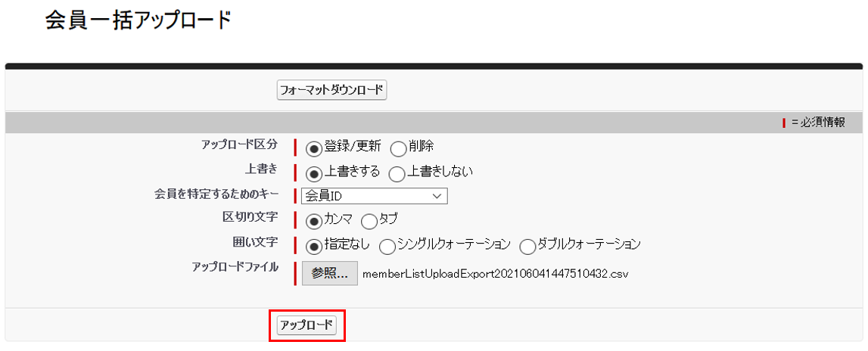This screenshot has height=351, width=868.
Task: Enable the 上書きする option
Action: tap(313, 173)
